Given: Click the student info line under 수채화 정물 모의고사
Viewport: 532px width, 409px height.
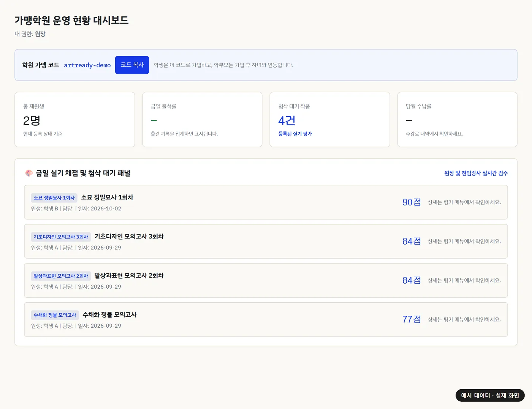Looking at the screenshot, I should pos(76,326).
